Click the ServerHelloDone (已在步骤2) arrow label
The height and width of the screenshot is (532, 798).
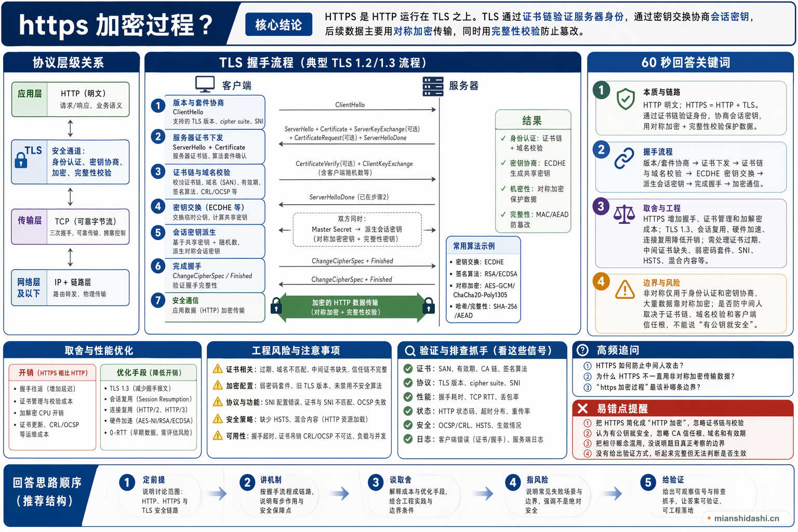pos(349,197)
